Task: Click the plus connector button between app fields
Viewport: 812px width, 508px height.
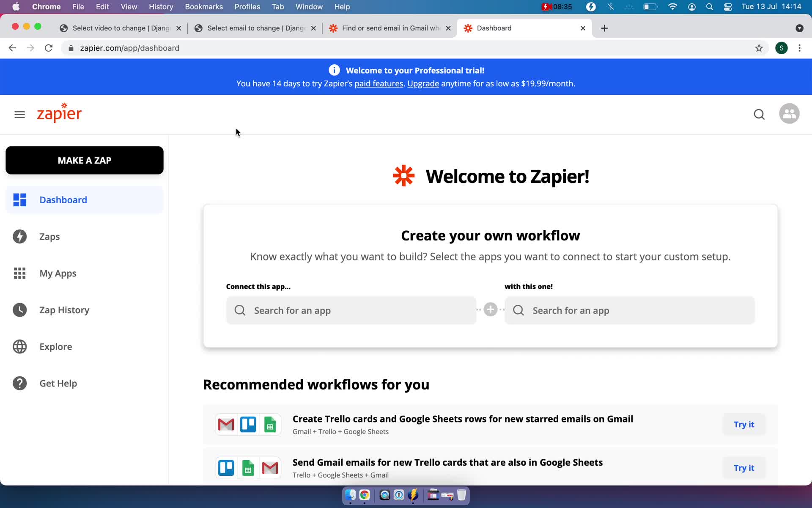Action: [490, 309]
